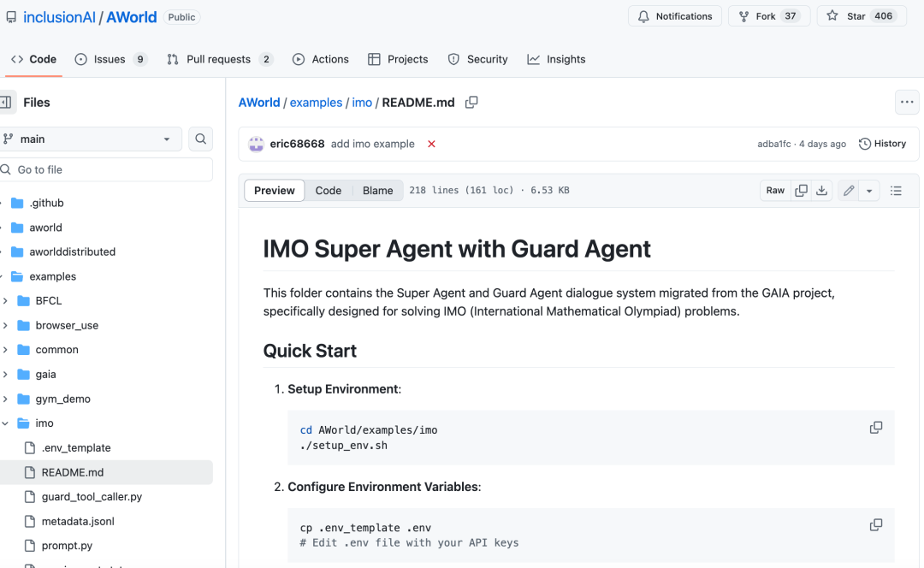Open the Raw file view
The height and width of the screenshot is (568, 924).
(775, 190)
